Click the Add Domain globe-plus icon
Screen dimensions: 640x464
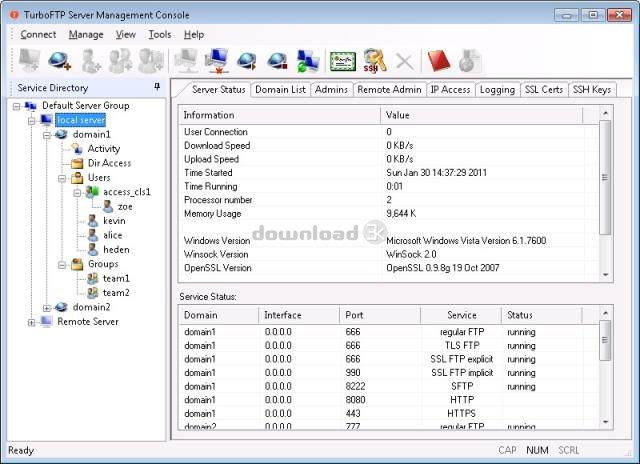click(x=60, y=60)
